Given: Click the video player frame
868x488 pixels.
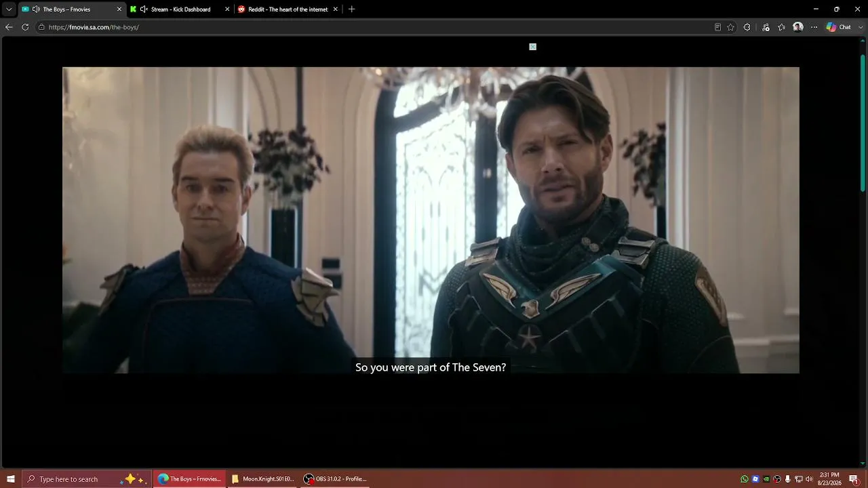Looking at the screenshot, I should point(431,220).
